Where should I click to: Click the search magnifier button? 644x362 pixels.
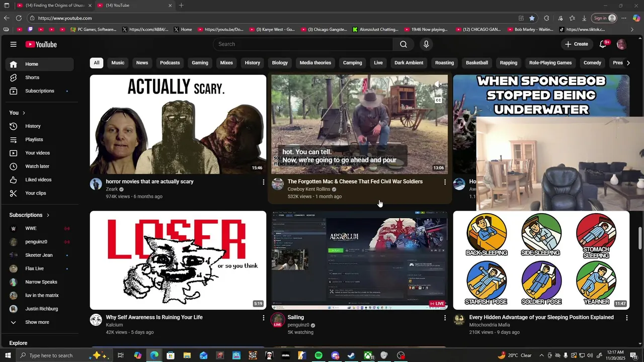(404, 44)
